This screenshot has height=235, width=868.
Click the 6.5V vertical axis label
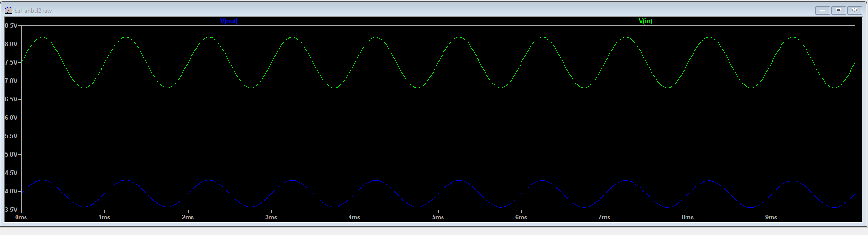pyautogui.click(x=11, y=99)
